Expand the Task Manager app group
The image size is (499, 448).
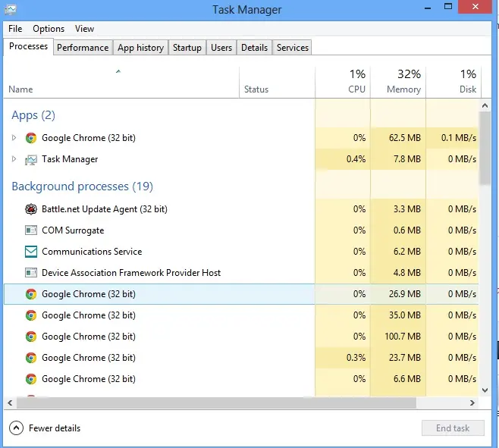click(x=14, y=158)
